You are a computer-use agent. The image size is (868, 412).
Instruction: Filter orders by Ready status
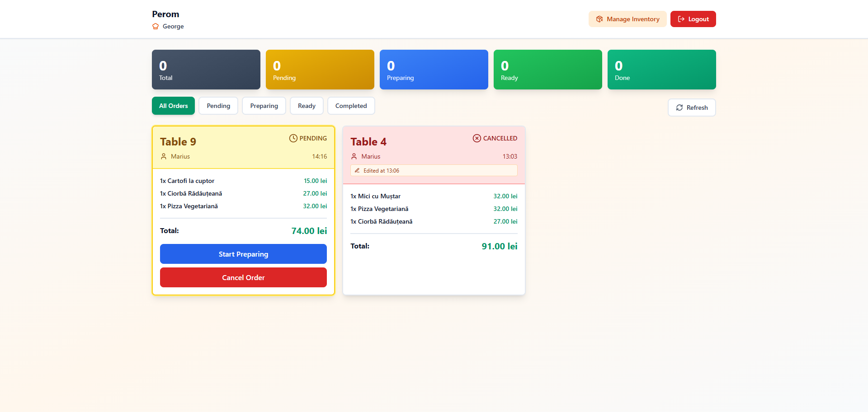(307, 106)
